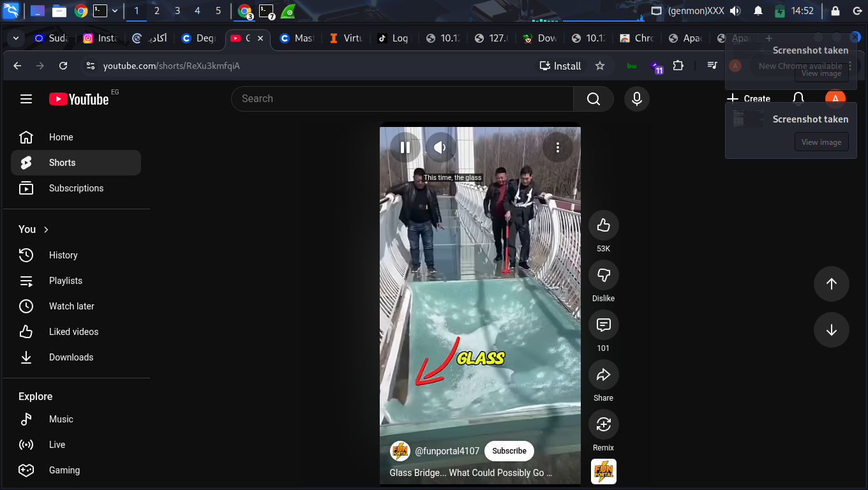Pause the playing Short
This screenshot has height=490, width=868.
click(x=405, y=147)
